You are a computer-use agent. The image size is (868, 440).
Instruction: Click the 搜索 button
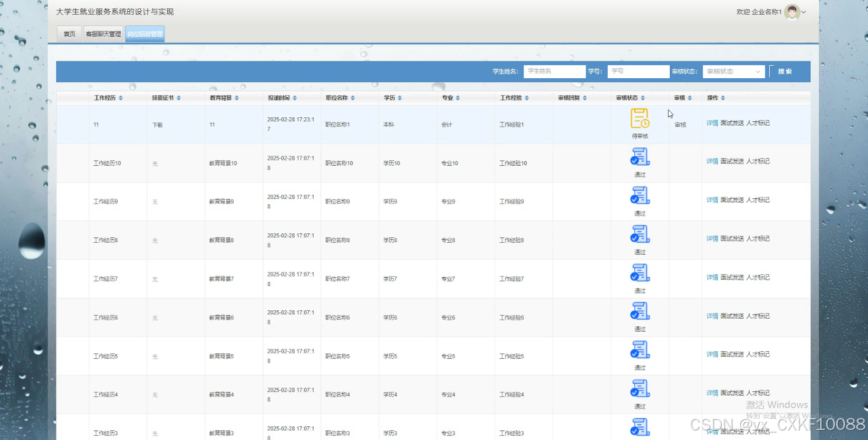(785, 71)
